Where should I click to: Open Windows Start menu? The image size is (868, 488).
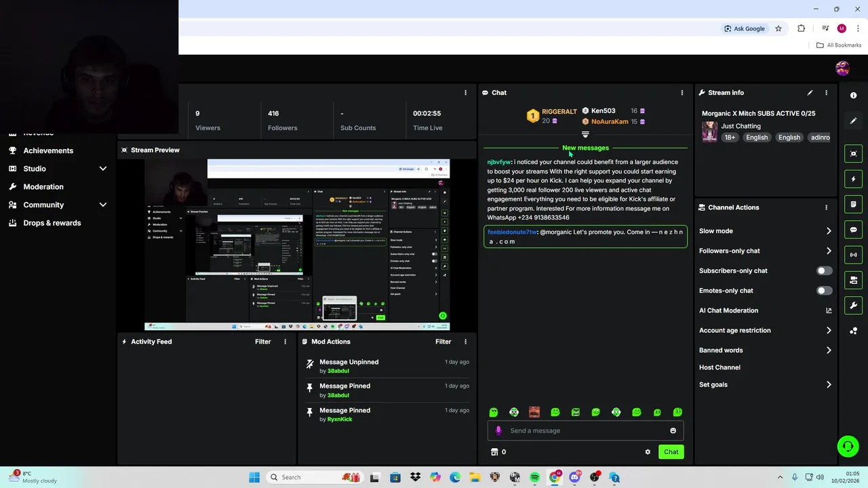coord(254,477)
